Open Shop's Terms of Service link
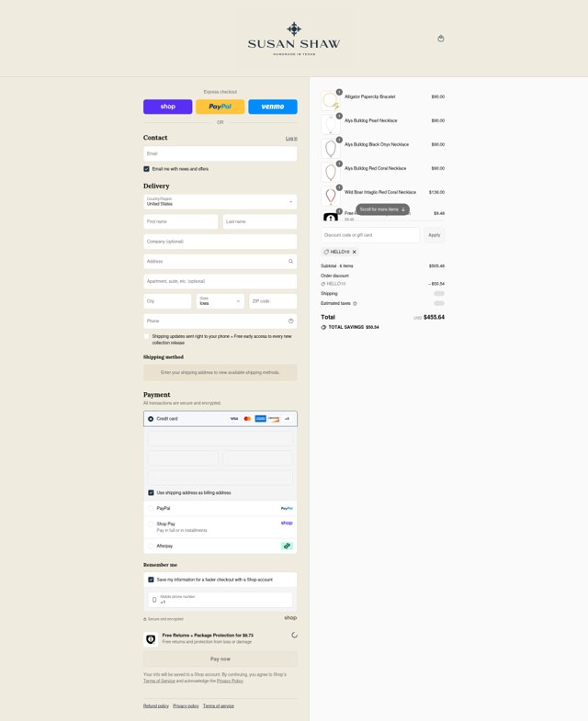Screen dimensions: 588x721 tap(159, 681)
